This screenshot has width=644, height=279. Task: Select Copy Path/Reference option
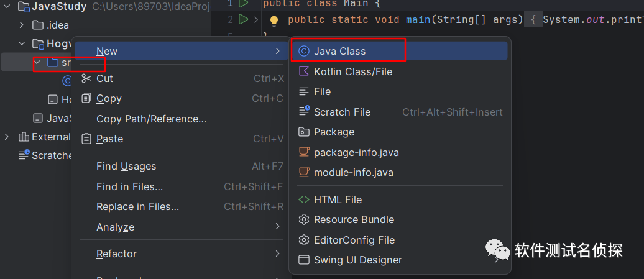click(x=151, y=119)
